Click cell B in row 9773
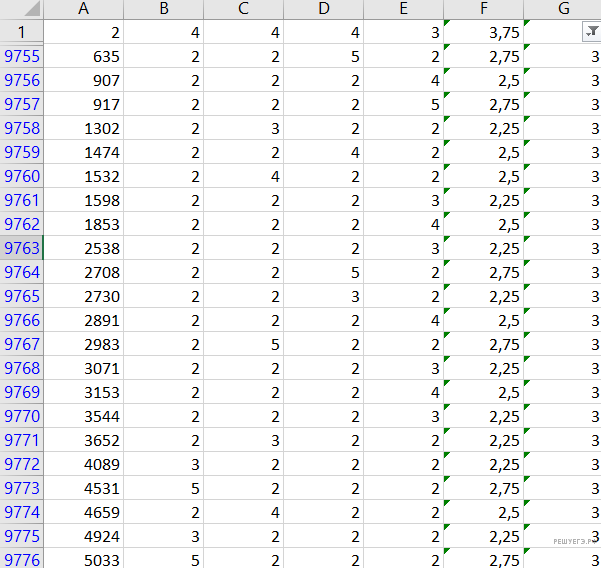Screen dimensions: 601x568 pyautogui.click(x=163, y=488)
